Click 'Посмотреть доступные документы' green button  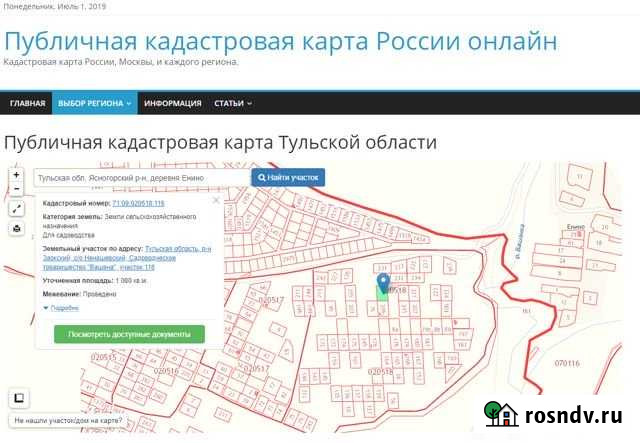click(122, 334)
